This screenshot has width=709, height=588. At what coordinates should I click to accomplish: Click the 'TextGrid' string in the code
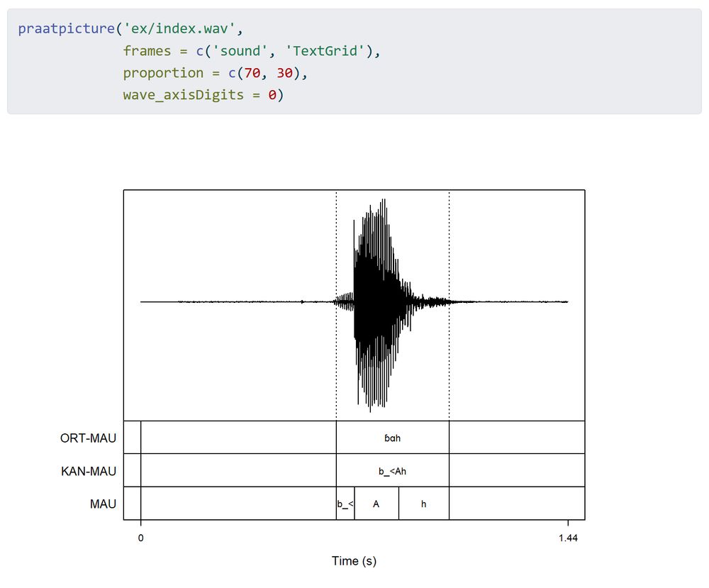click(x=325, y=50)
